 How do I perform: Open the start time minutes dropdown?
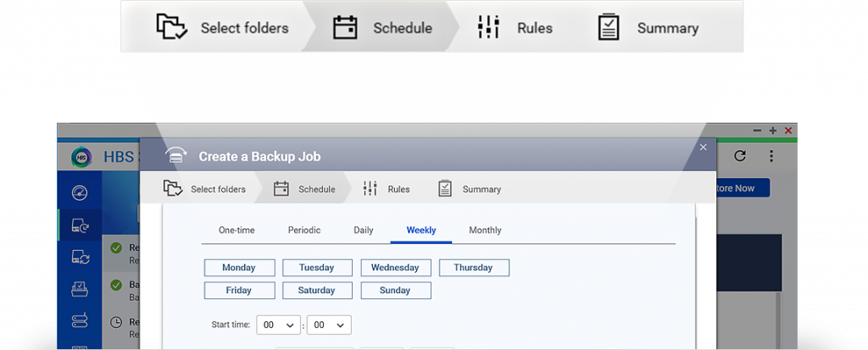(329, 325)
